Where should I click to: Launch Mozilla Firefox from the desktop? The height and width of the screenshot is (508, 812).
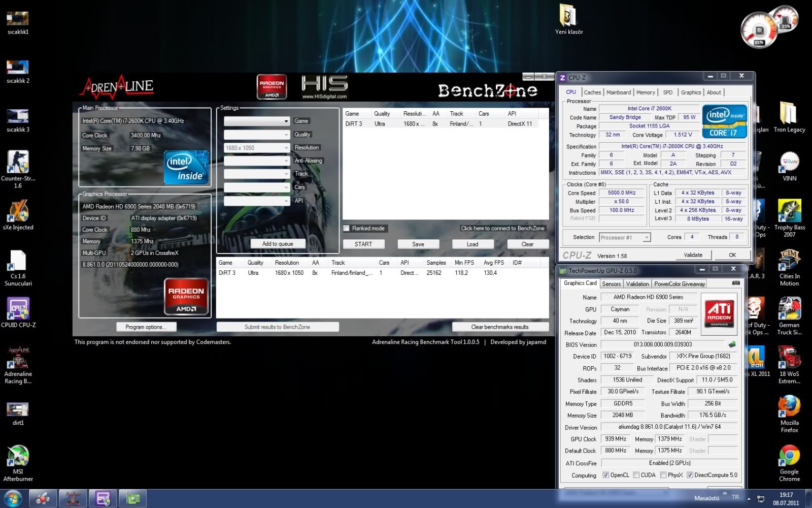pos(789,414)
